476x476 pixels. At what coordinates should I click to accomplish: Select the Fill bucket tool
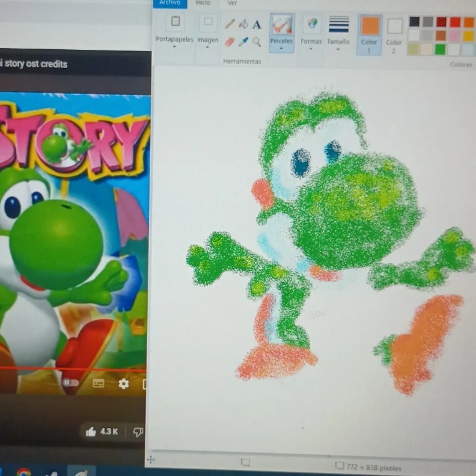tap(243, 24)
